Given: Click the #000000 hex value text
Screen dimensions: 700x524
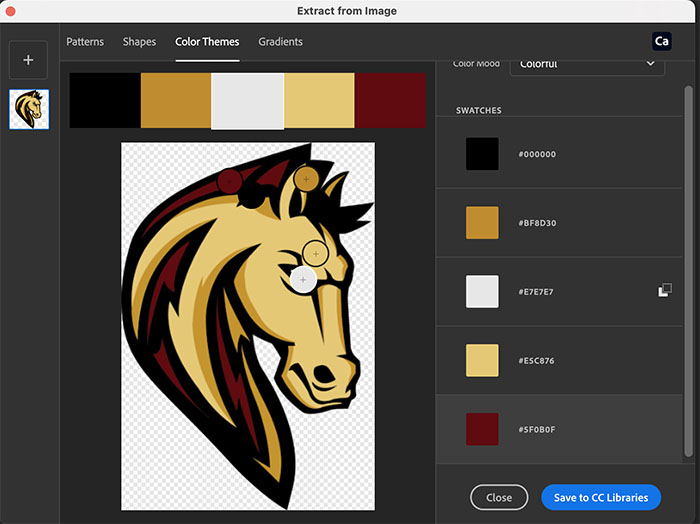Looking at the screenshot, I should coord(537,154).
